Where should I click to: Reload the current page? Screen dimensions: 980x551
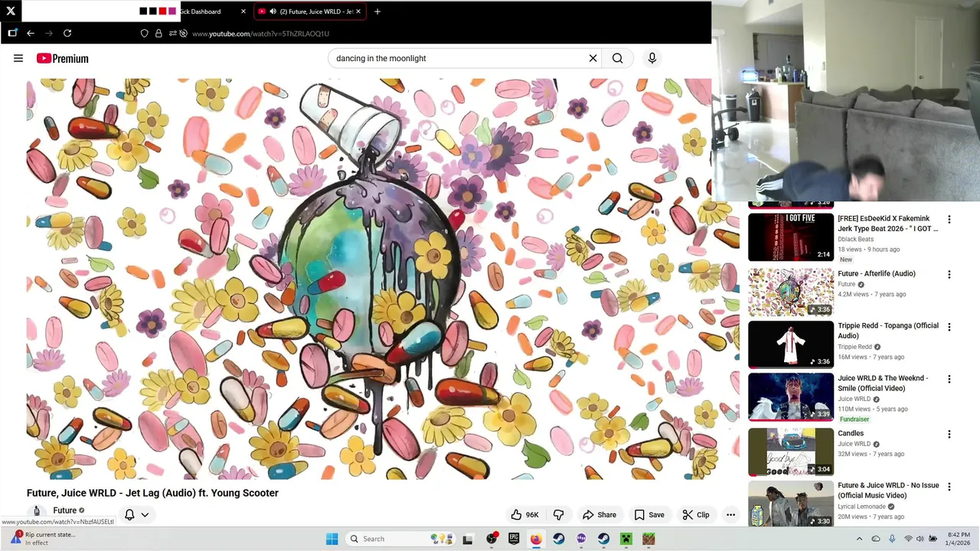67,33
